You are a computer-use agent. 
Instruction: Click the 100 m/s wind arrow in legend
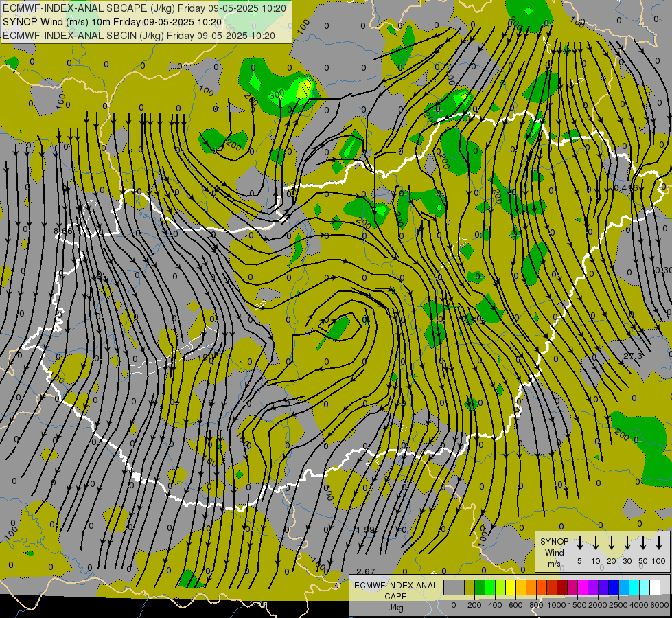659,543
